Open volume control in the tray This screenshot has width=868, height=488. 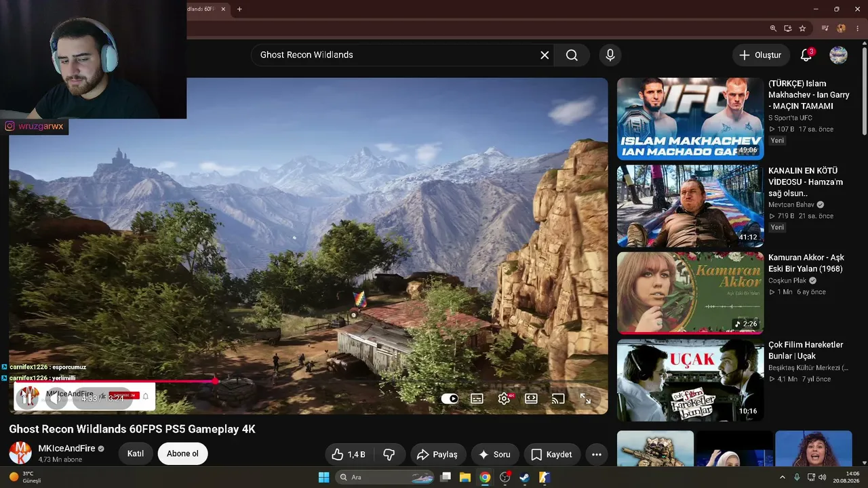pos(823,477)
